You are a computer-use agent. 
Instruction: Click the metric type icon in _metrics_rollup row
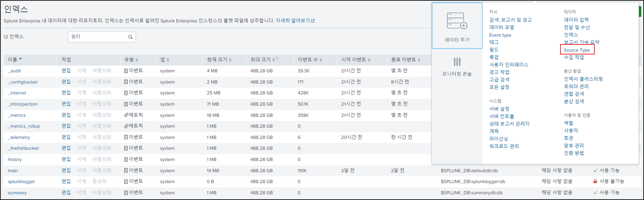[x=126, y=126]
